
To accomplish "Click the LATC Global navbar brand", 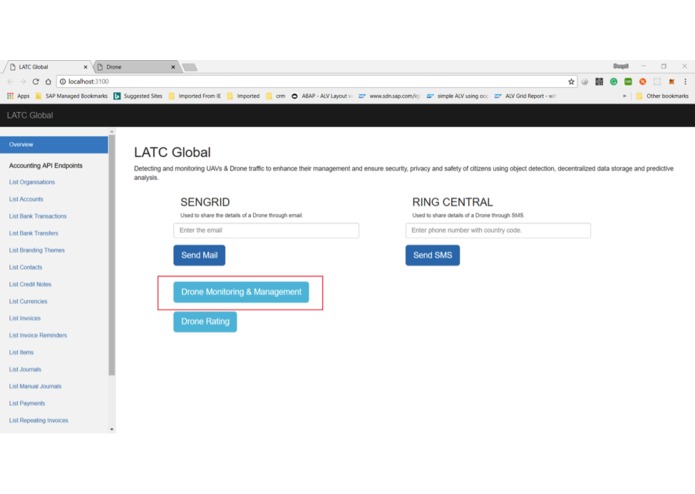I will pyautogui.click(x=30, y=116).
